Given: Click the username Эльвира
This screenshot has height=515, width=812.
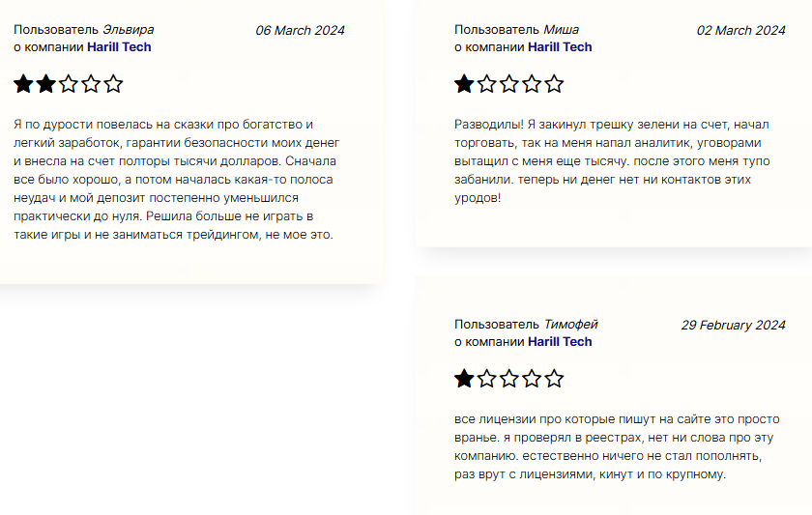Looking at the screenshot, I should coord(128,30).
